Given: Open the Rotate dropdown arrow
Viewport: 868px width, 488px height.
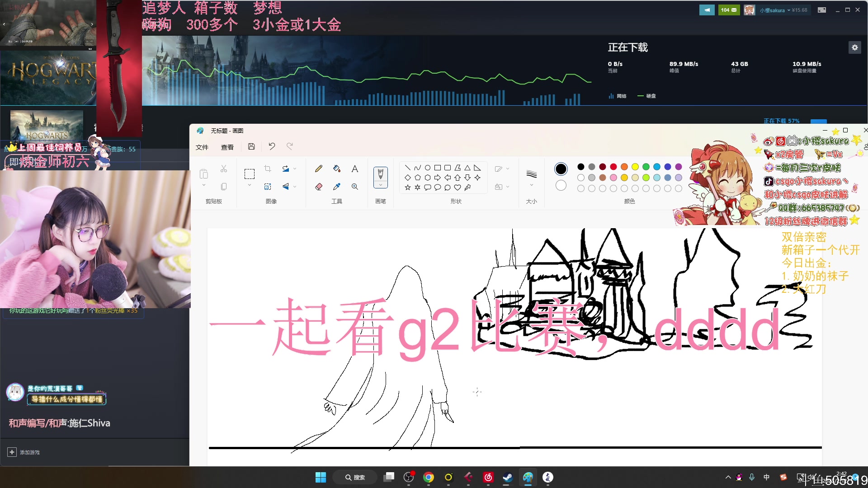Looking at the screenshot, I should coord(295,169).
